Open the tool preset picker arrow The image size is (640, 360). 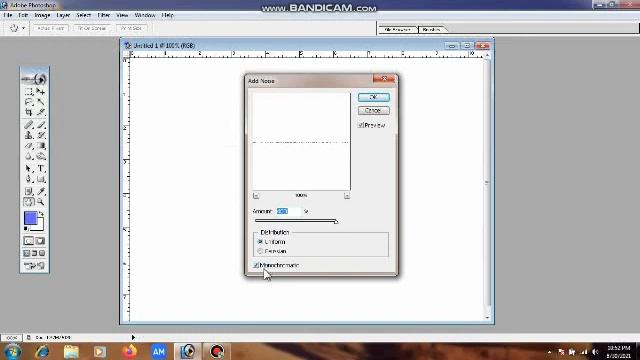(x=24, y=28)
